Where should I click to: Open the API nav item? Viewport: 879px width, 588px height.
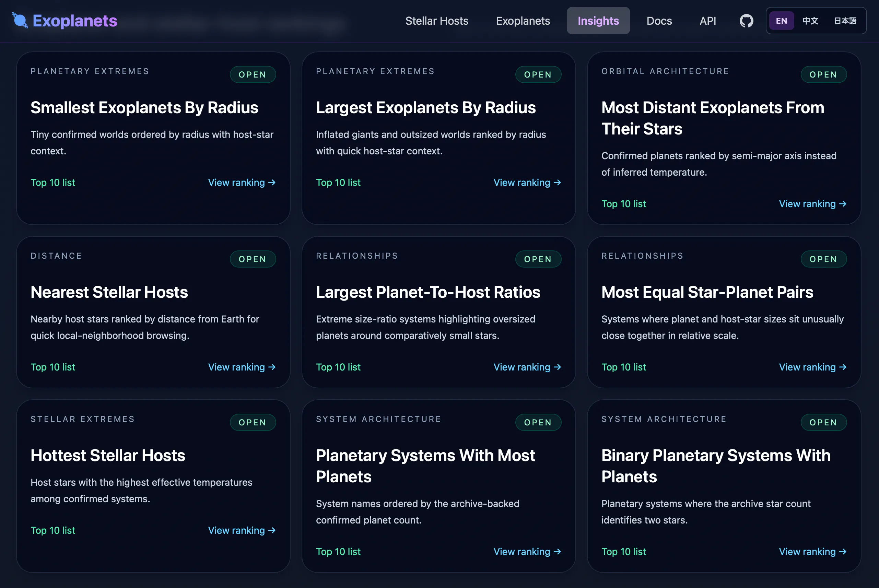pos(707,21)
